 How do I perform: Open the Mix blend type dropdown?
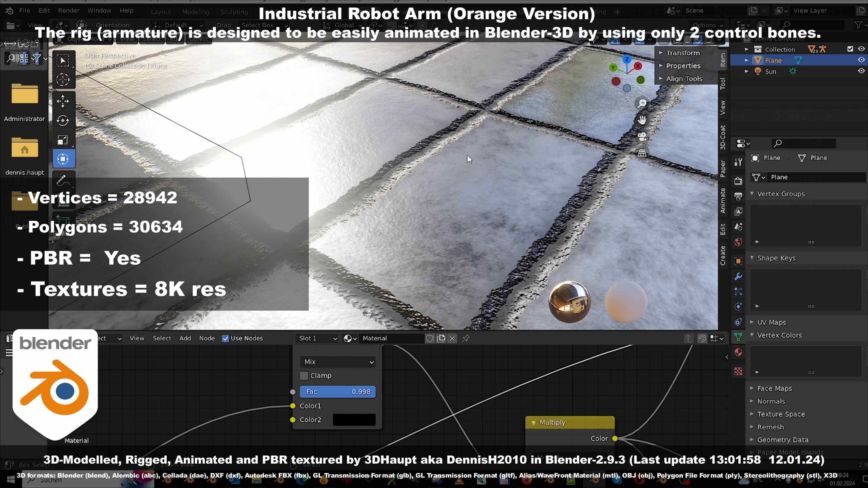point(338,362)
